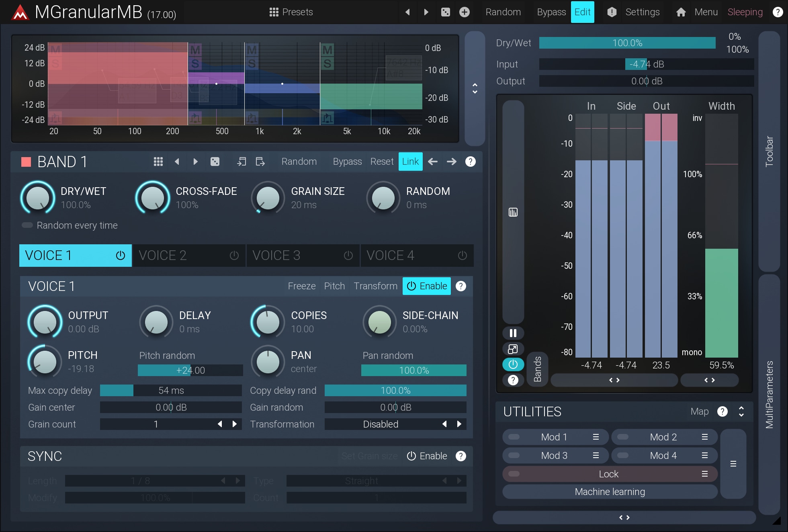Open Band 1 help question mark
The width and height of the screenshot is (788, 532).
point(470,162)
